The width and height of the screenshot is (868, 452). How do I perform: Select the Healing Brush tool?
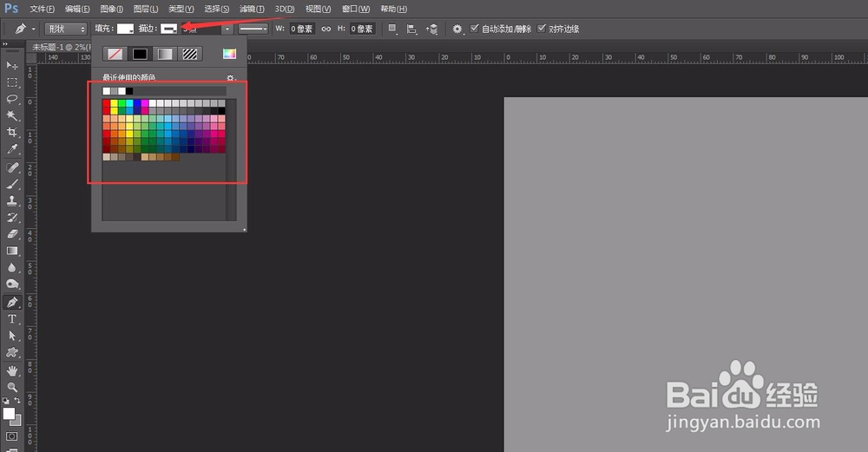[x=11, y=167]
